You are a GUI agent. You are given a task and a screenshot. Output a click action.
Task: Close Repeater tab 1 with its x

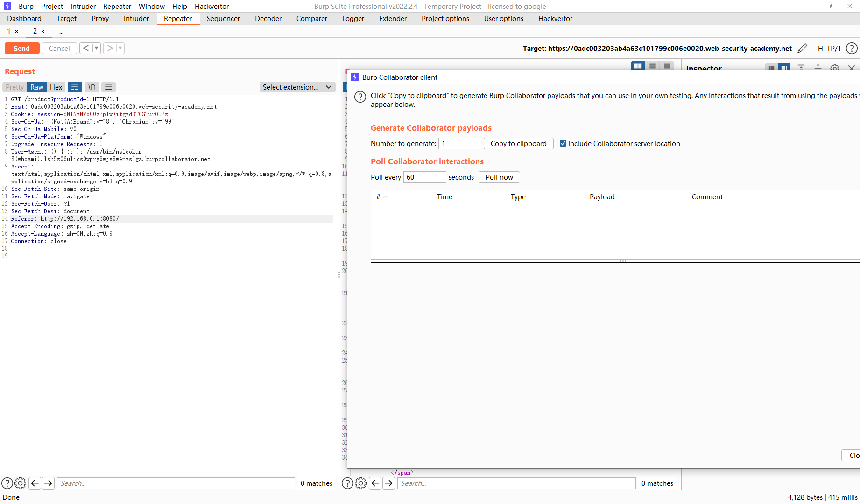(16, 31)
